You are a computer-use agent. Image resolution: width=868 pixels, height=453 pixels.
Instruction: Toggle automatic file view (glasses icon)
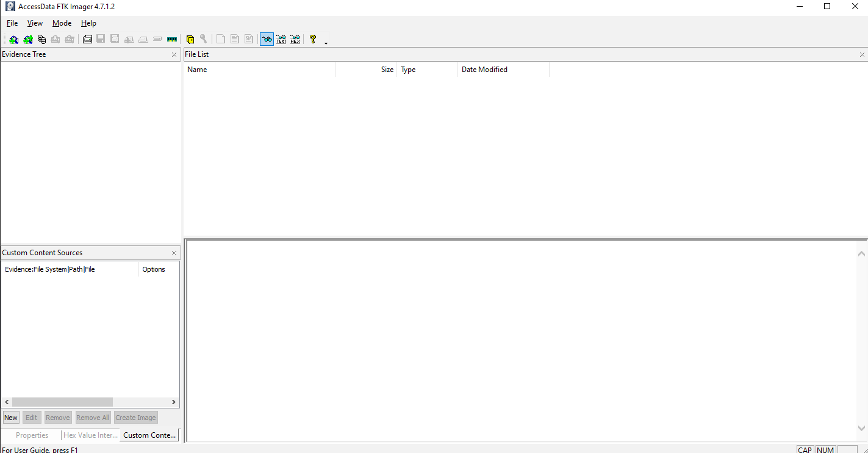tap(267, 39)
